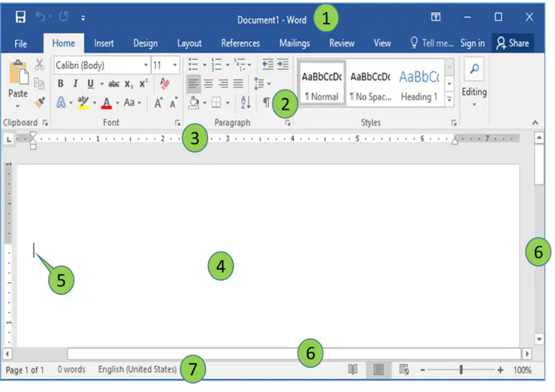Image resolution: width=555 pixels, height=392 pixels.
Task: Click the Redo icon in title bar
Action: 64,17
